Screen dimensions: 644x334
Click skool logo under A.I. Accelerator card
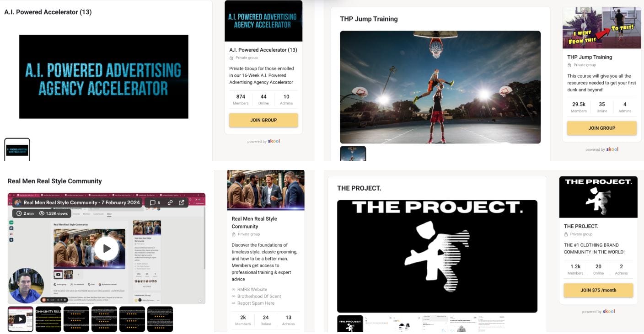coord(274,141)
